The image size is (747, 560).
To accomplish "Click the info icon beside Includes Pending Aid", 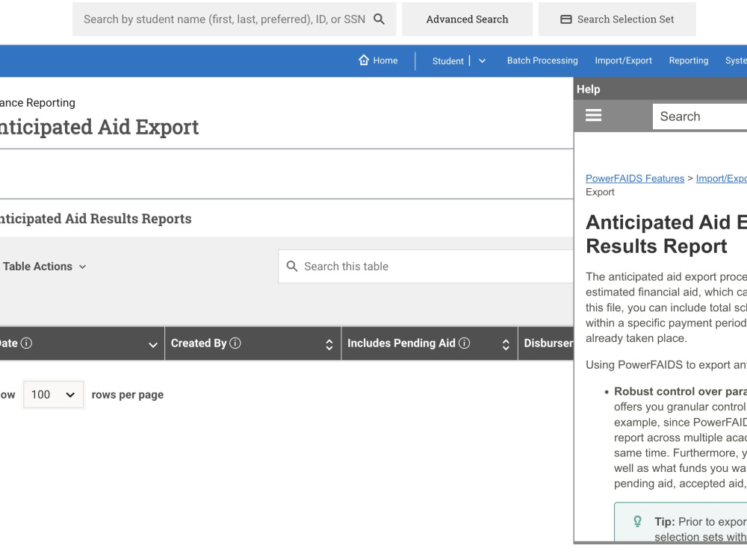I will tap(464, 343).
